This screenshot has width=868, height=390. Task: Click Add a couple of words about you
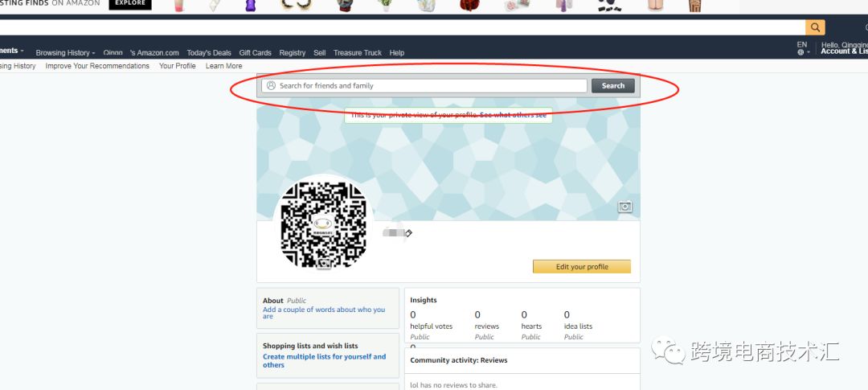point(324,313)
